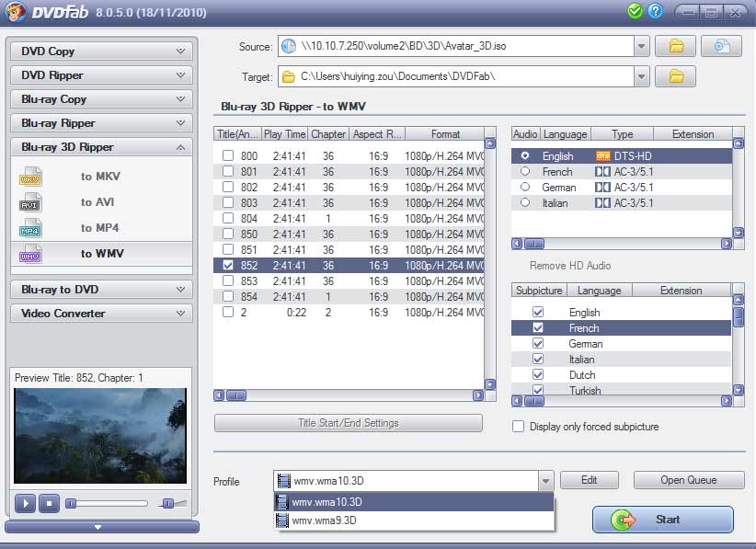Uncheck the English subpicture checkbox

(538, 312)
